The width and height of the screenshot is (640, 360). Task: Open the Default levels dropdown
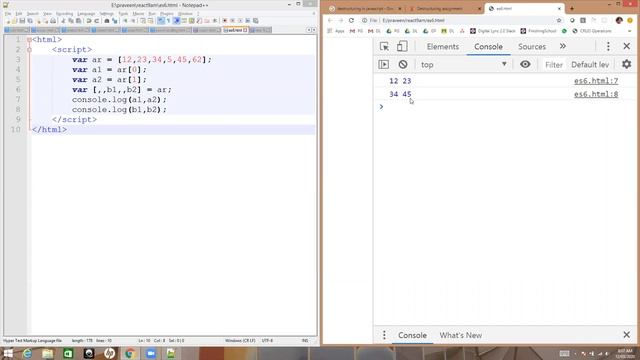pos(590,65)
